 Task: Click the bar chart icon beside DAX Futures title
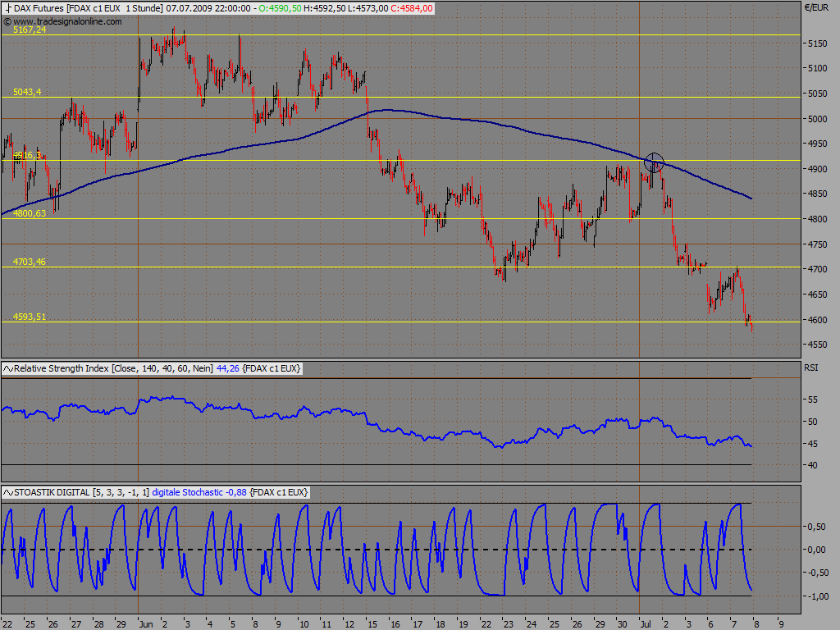8,8
